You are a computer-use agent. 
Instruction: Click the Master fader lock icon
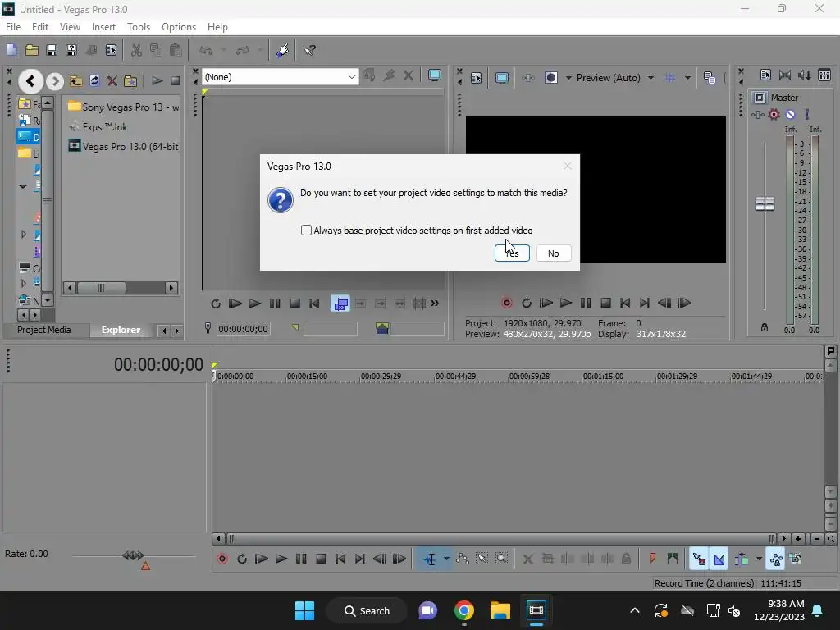pos(765,327)
